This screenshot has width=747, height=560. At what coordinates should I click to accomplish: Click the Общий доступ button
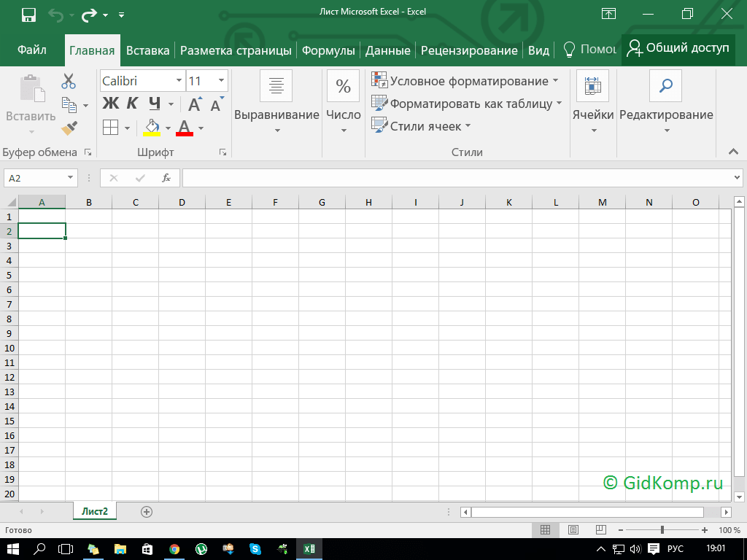tap(678, 48)
